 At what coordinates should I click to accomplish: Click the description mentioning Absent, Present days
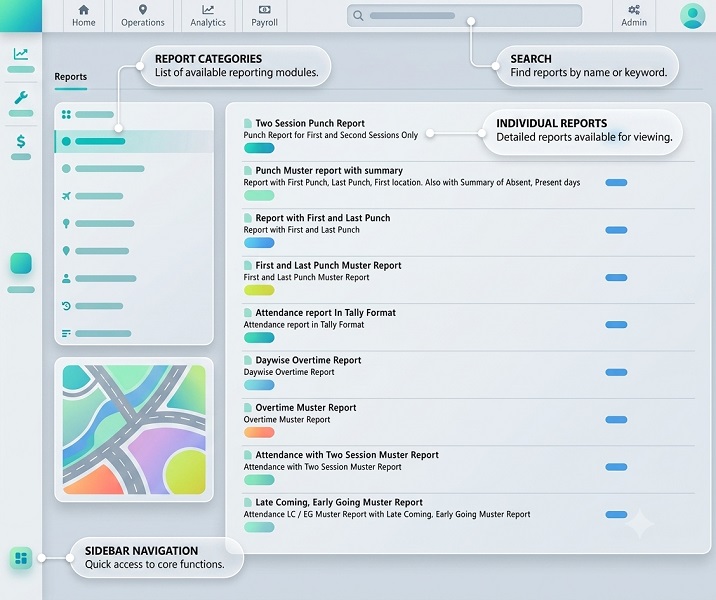[411, 183]
